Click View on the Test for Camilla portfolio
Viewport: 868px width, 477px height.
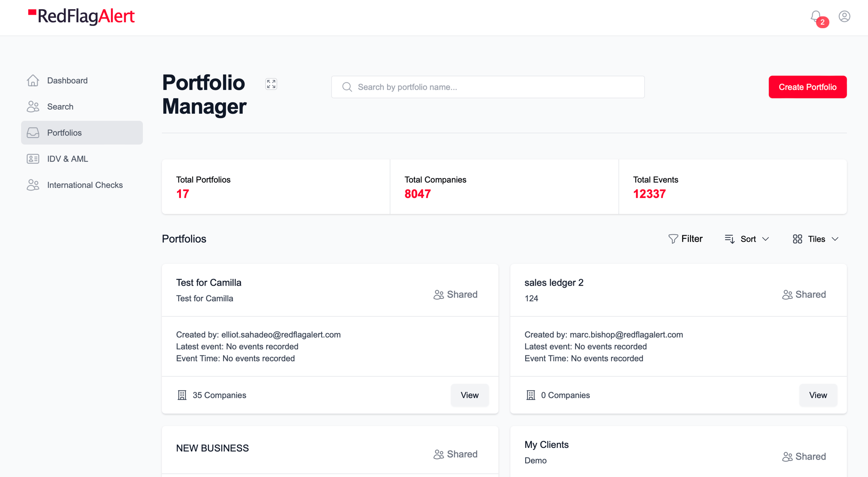click(469, 395)
